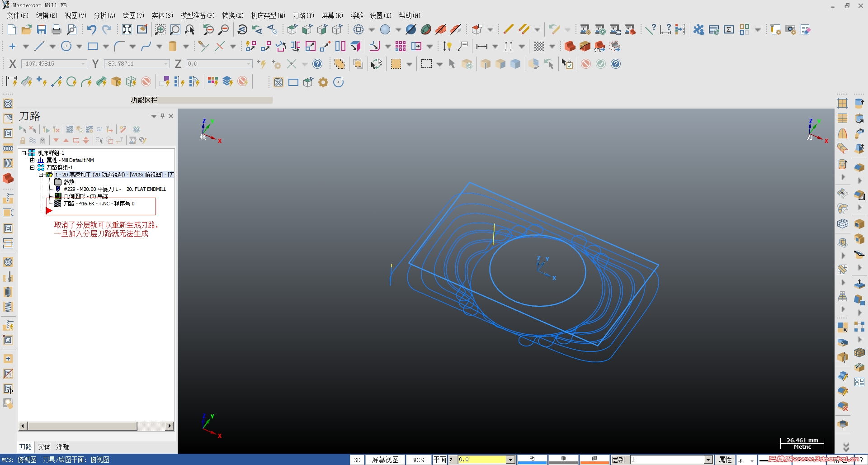Select the Rectangle drawing tool

[x=93, y=46]
